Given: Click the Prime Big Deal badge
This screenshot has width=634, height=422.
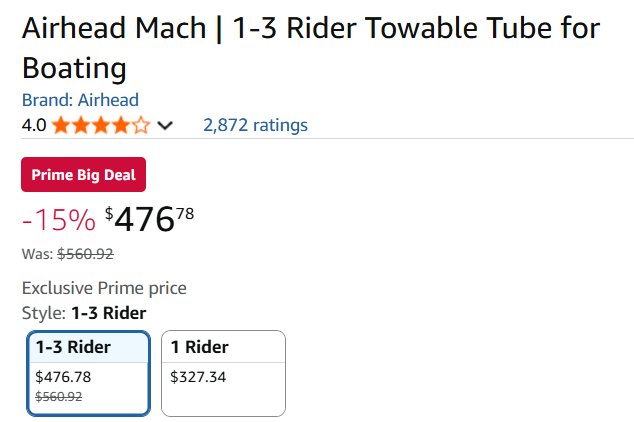Looking at the screenshot, I should [x=84, y=175].
